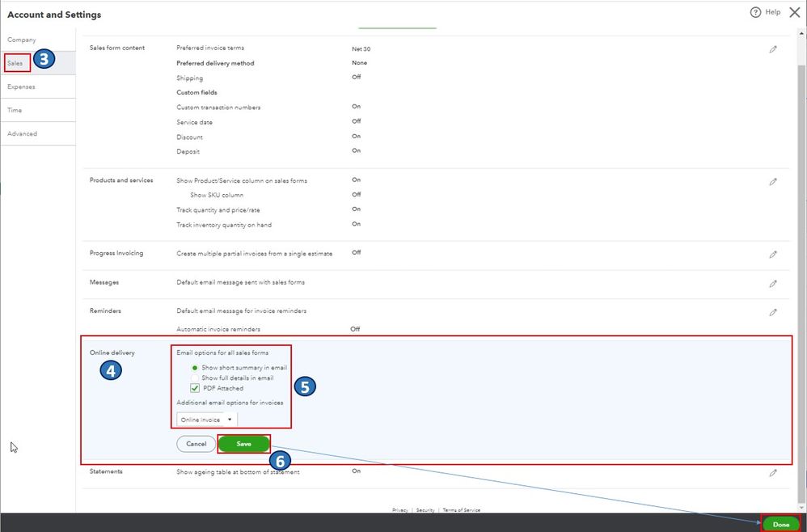Cancel the Online delivery changes
Screen dimensions: 807x532
pyautogui.click(x=196, y=444)
